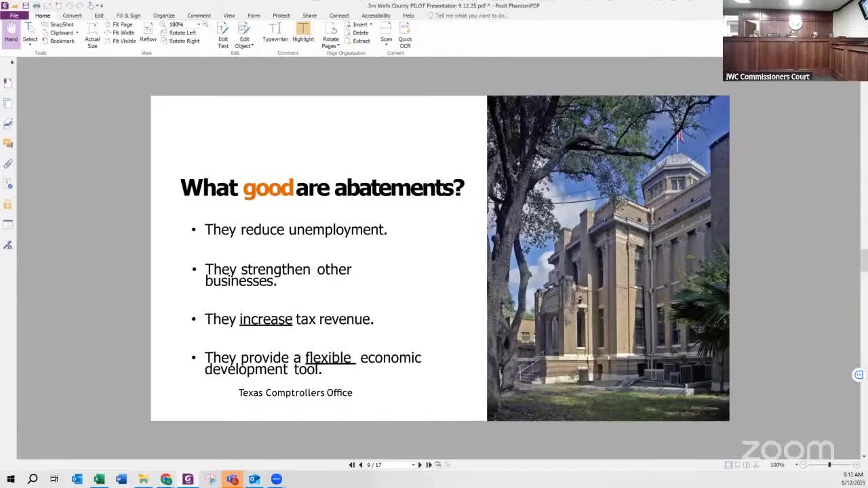Open the Attachments panel paperclip icon
Image resolution: width=868 pixels, height=488 pixels.
tap(8, 163)
